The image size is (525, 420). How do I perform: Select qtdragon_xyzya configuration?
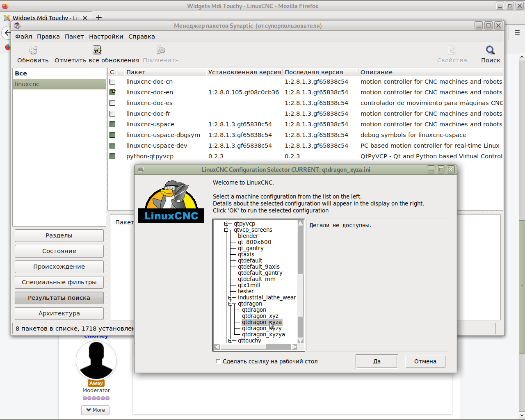pyautogui.click(x=263, y=334)
